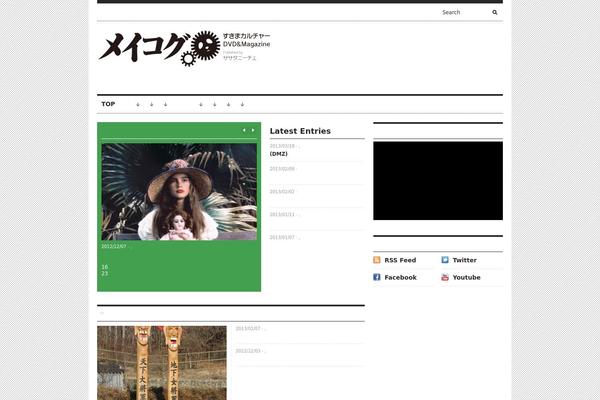Open featured image of girl with hat
The height and width of the screenshot is (400, 600).
(x=179, y=192)
